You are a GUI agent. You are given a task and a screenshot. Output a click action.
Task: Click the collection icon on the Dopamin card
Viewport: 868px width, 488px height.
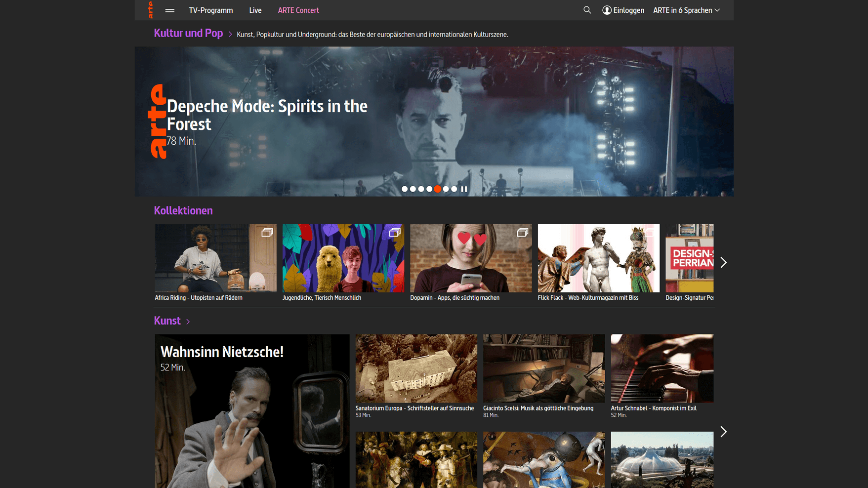pos(522,232)
